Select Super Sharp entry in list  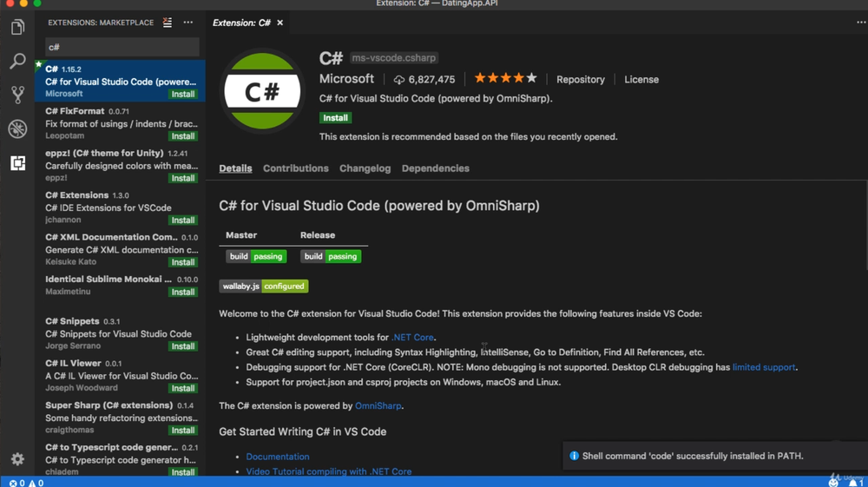tap(120, 418)
